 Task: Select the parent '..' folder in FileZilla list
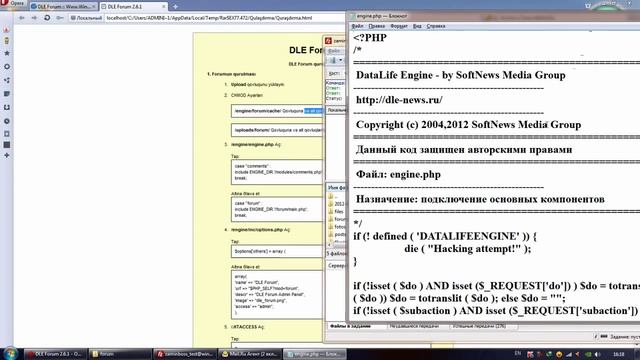pyautogui.click(x=333, y=196)
